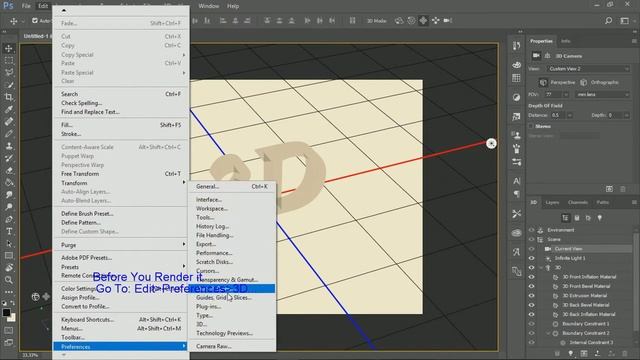Switch to the Info tab
Viewport: 640px width, 360px height.
565,41
